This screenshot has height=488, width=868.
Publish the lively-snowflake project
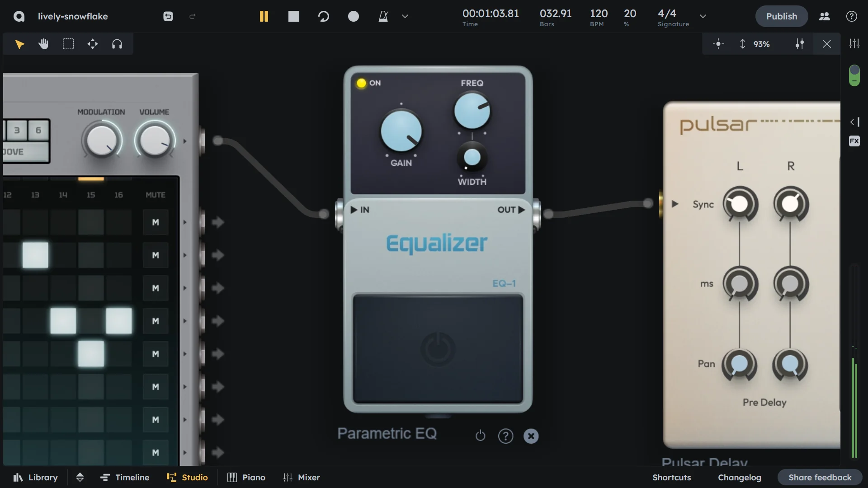coord(781,16)
